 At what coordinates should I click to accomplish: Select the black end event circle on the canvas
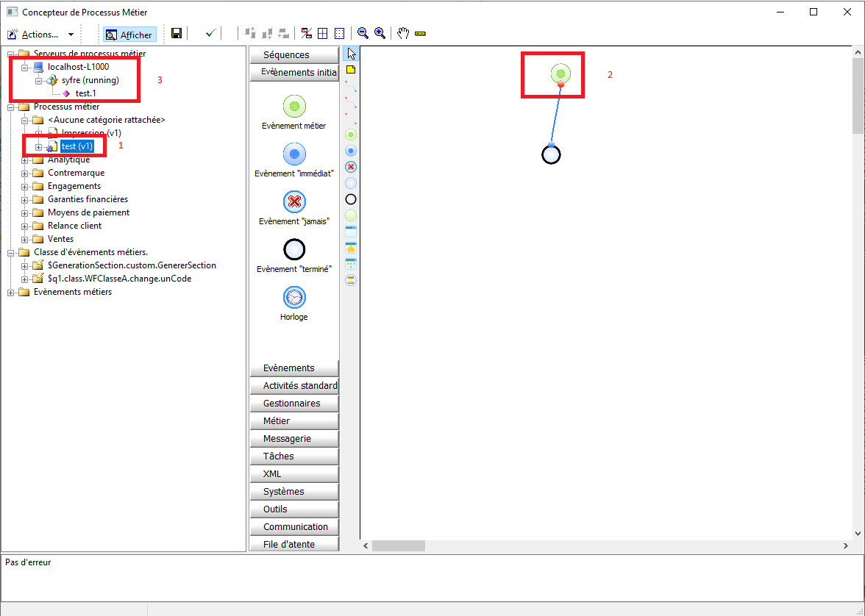click(x=551, y=155)
